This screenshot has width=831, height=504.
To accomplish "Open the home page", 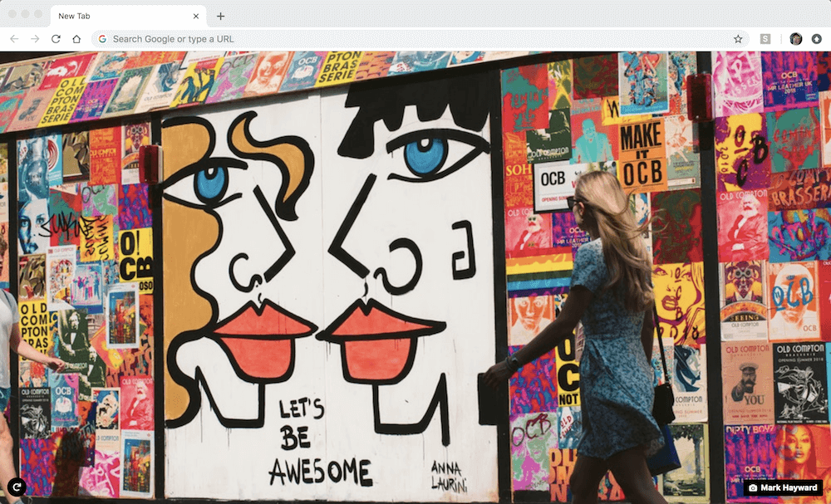I will pyautogui.click(x=76, y=39).
